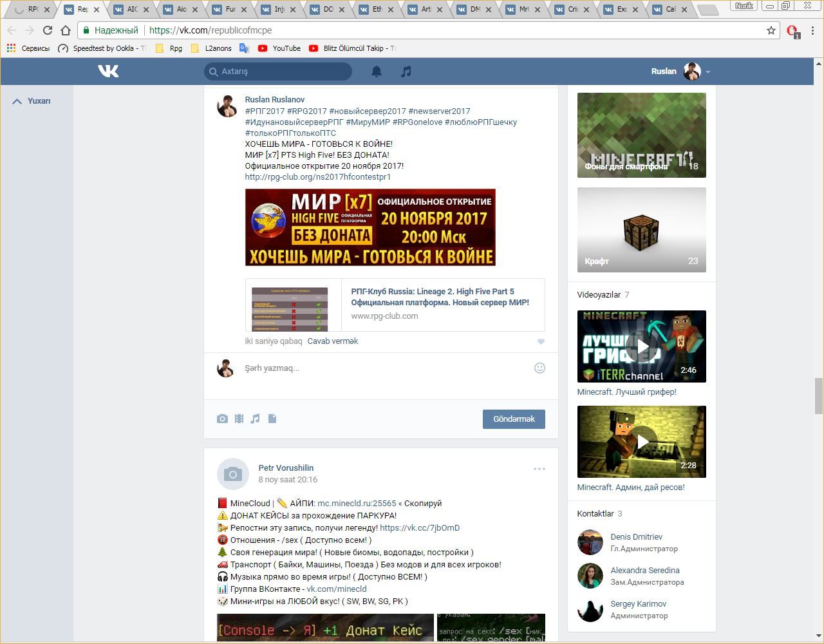The image size is (824, 644).
Task: Open mc.minecld.ru:25565 address link
Action: (357, 504)
